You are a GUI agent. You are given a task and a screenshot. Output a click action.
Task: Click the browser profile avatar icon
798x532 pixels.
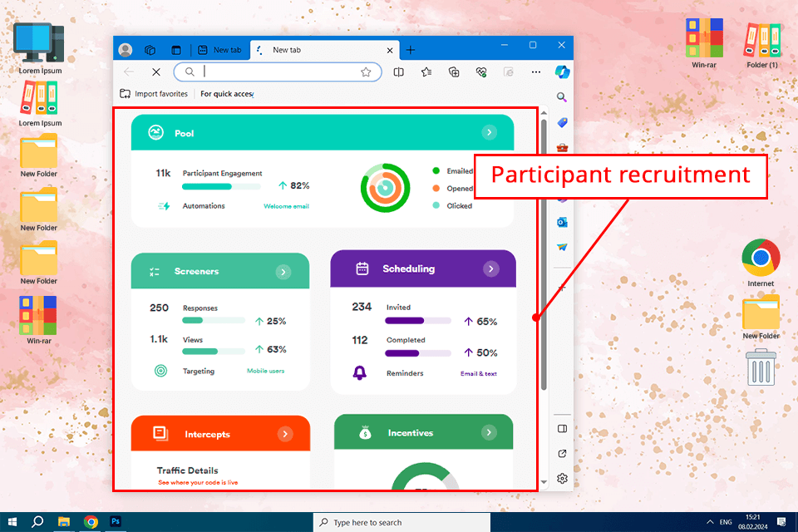point(126,50)
